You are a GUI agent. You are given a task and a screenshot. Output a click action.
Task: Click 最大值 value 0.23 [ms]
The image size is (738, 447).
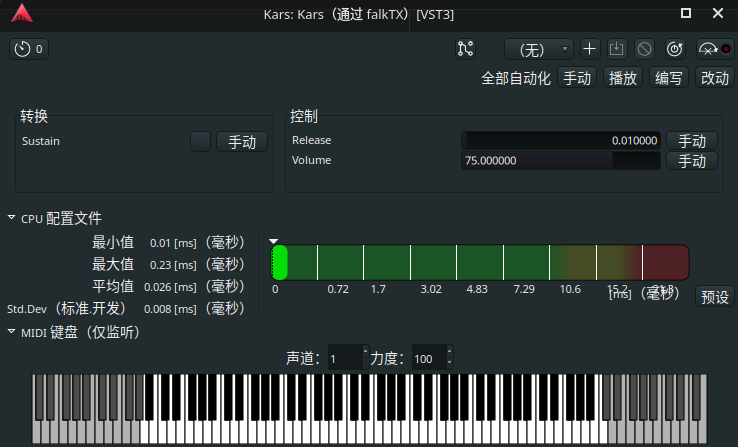pos(173,265)
